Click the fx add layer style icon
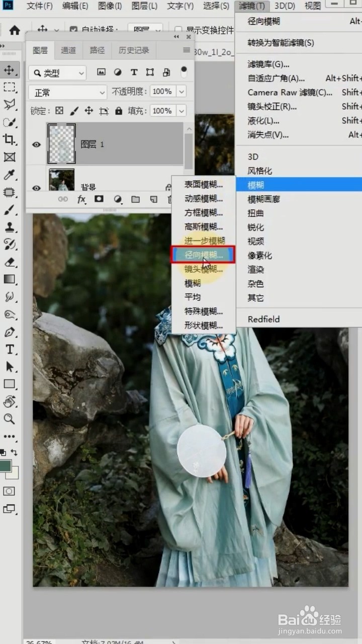The height and width of the screenshot is (644, 362). 81,199
